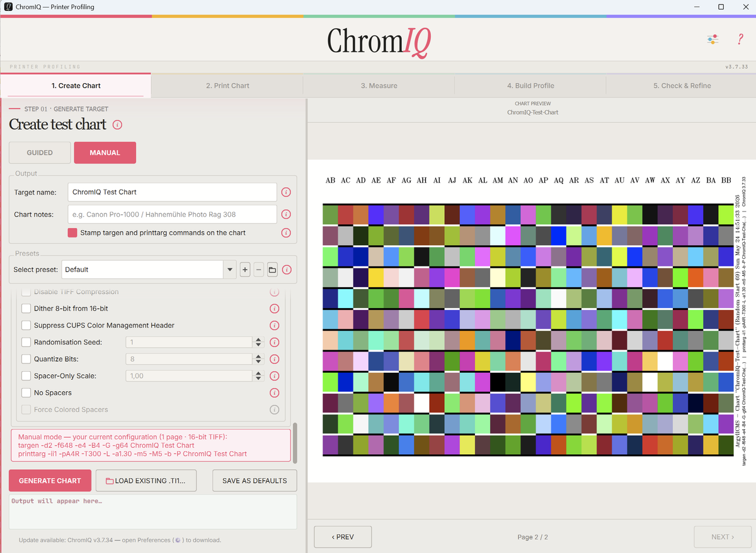
Task: Click the NEXT page button
Action: [723, 537]
